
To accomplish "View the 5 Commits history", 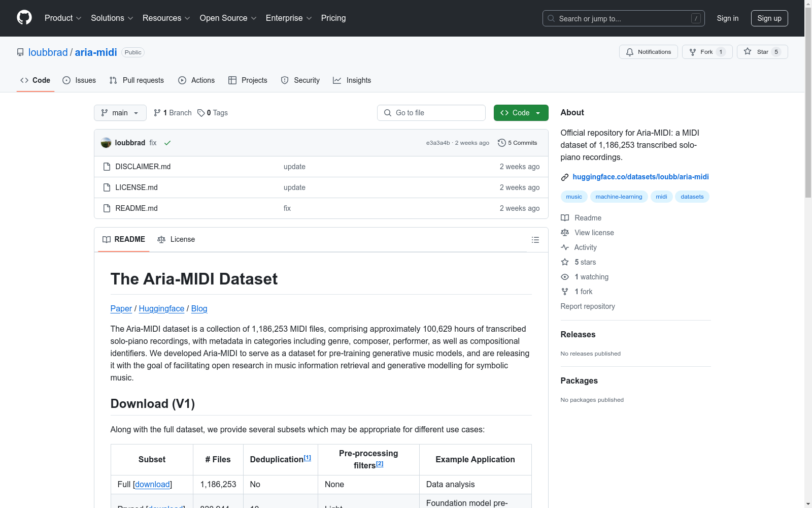I will [518, 143].
